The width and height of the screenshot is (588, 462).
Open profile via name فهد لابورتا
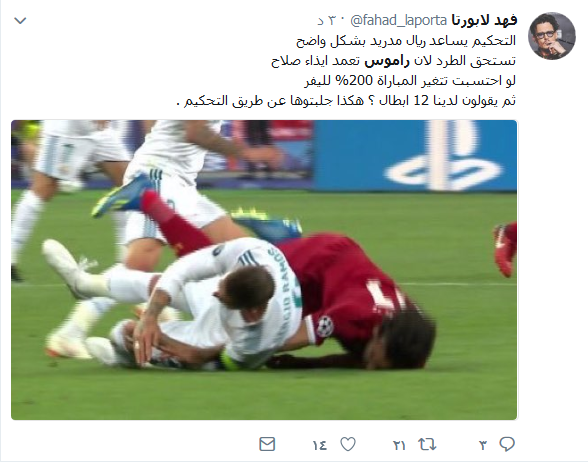point(484,20)
